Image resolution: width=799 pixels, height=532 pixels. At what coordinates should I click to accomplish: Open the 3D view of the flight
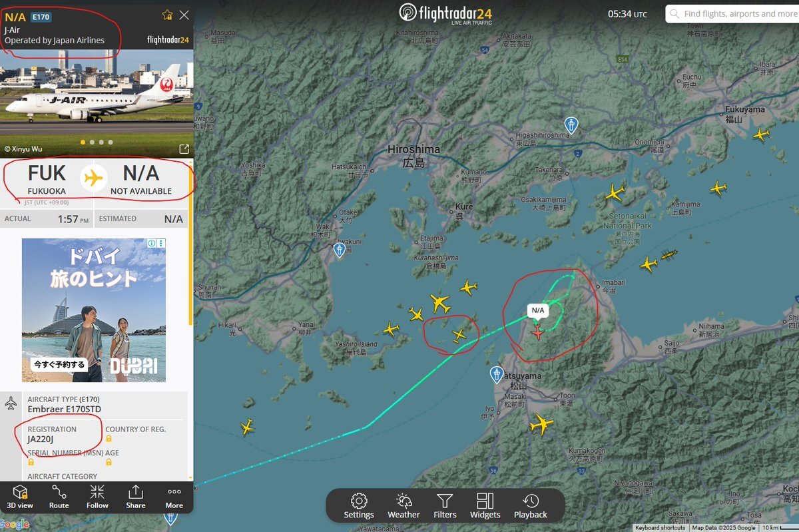[20, 497]
